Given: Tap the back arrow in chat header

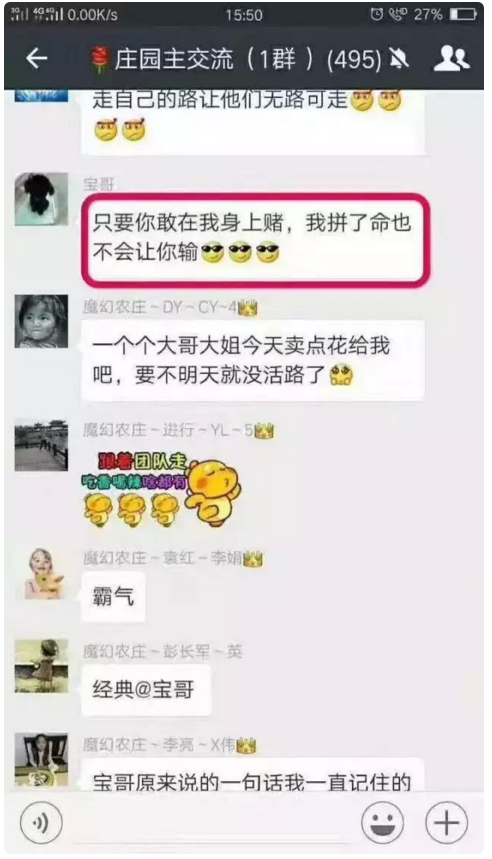Looking at the screenshot, I should (x=37, y=58).
